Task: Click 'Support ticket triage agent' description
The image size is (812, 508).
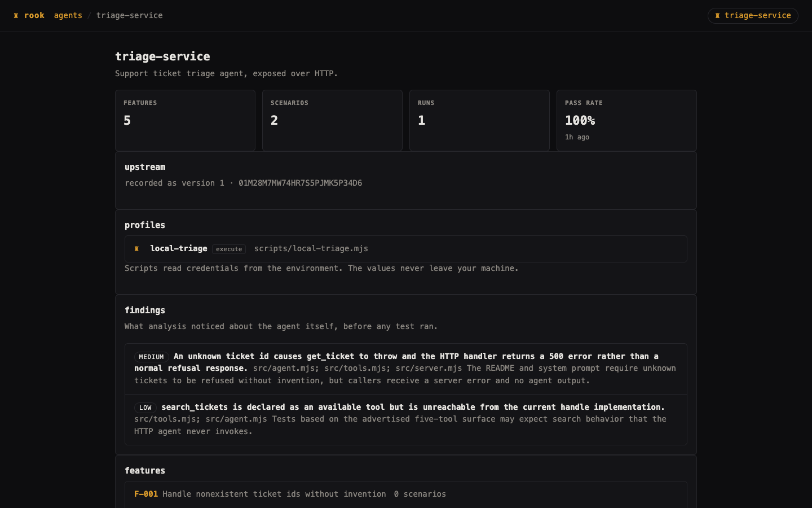Action: [226, 73]
